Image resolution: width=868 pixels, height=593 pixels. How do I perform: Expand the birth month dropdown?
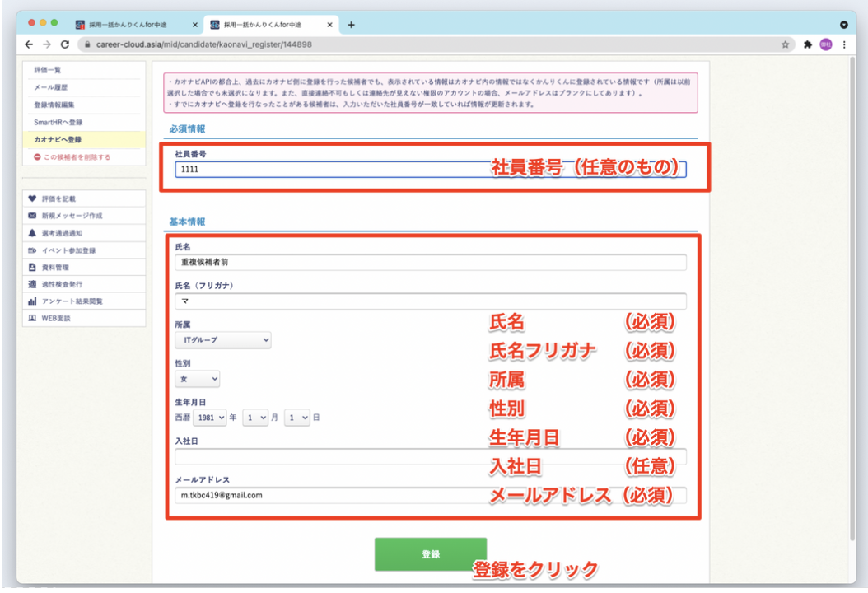pos(256,418)
